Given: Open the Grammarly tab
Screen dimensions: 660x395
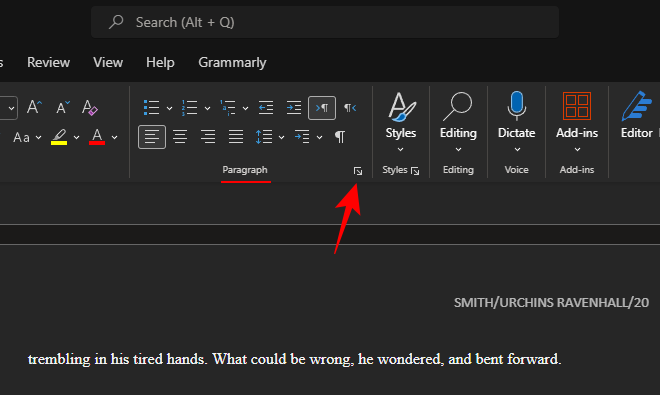Looking at the screenshot, I should pyautogui.click(x=232, y=63).
